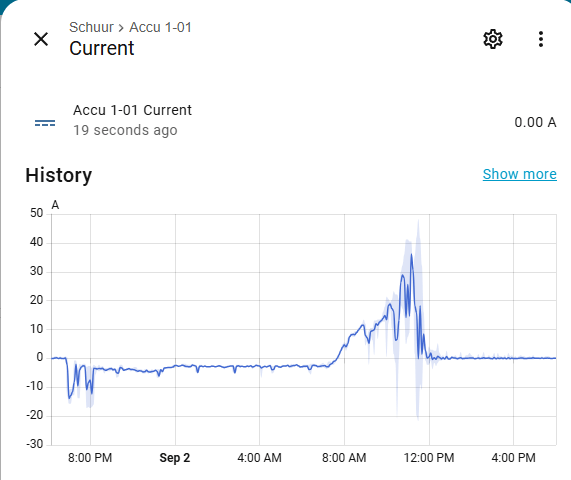571x480 pixels.
Task: Click the 0.00 A current value
Action: point(535,122)
